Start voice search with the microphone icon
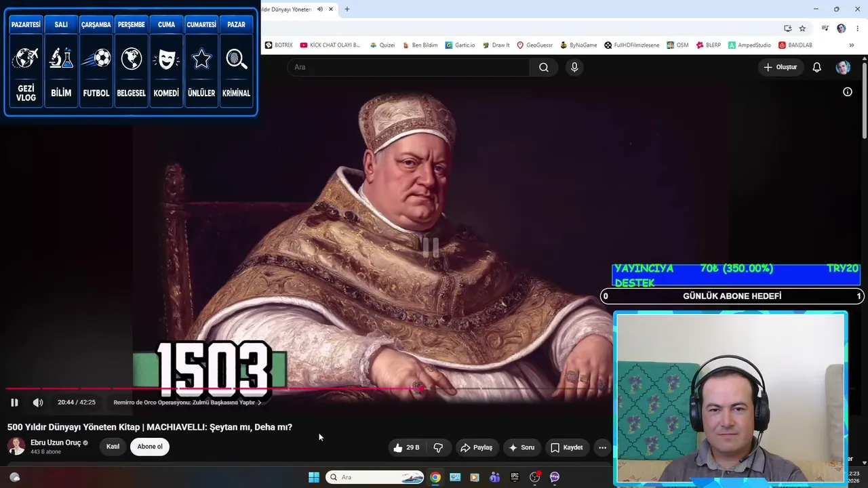 (574, 67)
